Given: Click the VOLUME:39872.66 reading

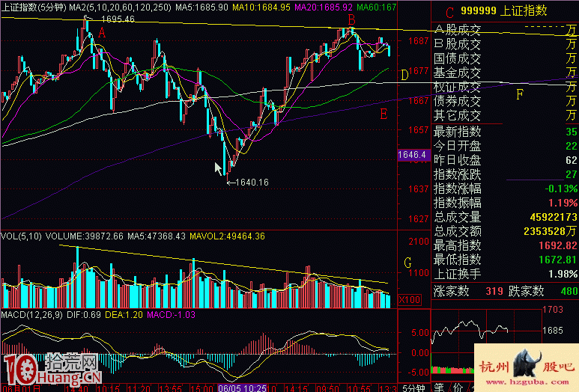Looking at the screenshot, I should [85, 236].
